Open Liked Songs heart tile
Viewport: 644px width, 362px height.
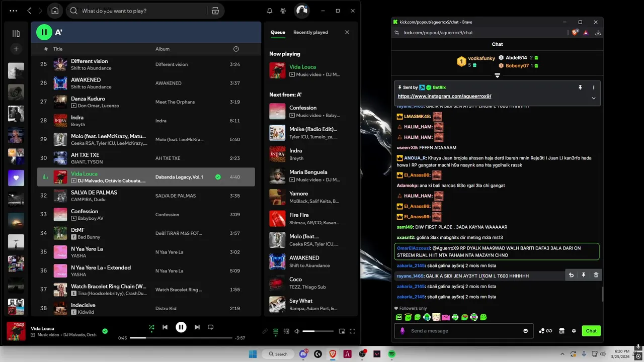16,178
